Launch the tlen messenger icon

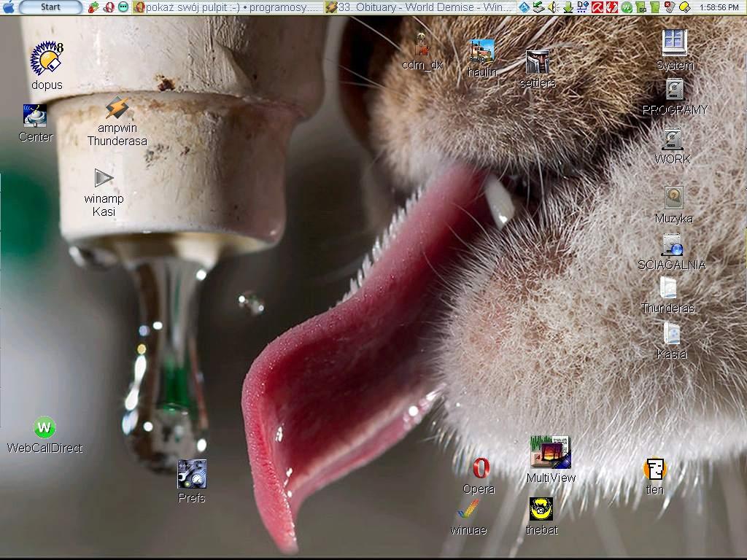click(654, 476)
